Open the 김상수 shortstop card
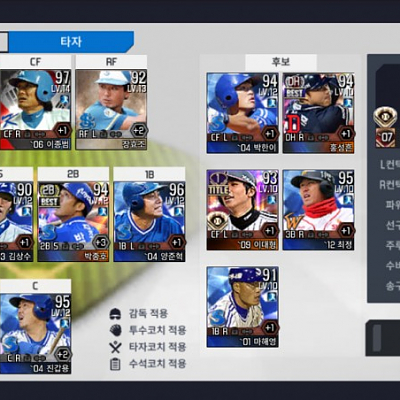This screenshot has height=400, width=400. coord(16,222)
